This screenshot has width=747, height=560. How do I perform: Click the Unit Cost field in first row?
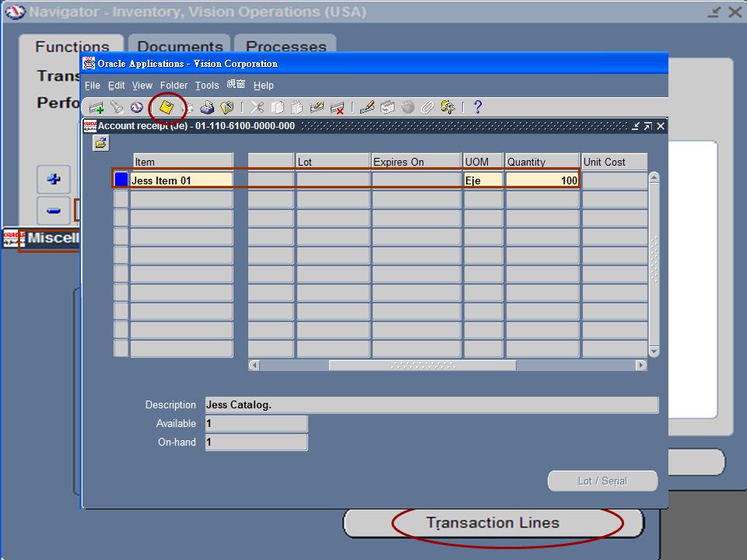pos(615,180)
